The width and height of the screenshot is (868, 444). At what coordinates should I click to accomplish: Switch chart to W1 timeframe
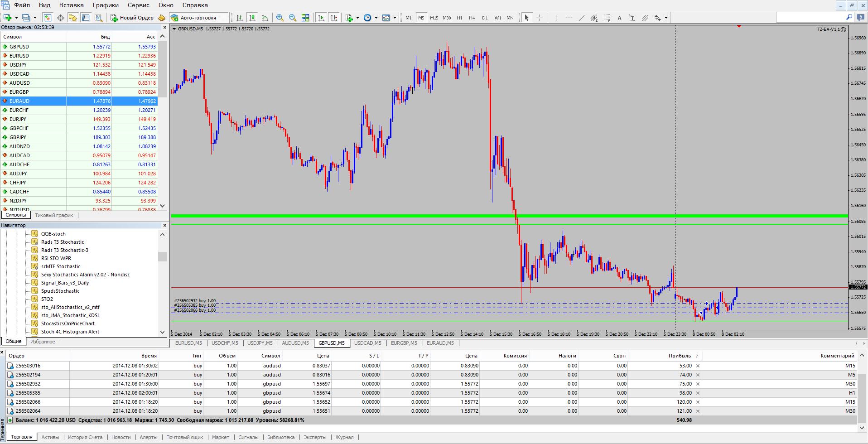click(497, 18)
